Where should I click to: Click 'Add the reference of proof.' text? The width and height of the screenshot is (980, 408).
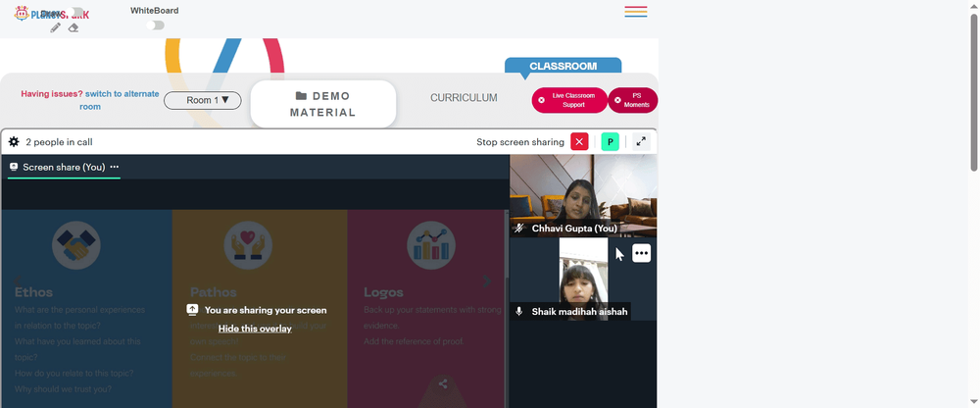(414, 341)
